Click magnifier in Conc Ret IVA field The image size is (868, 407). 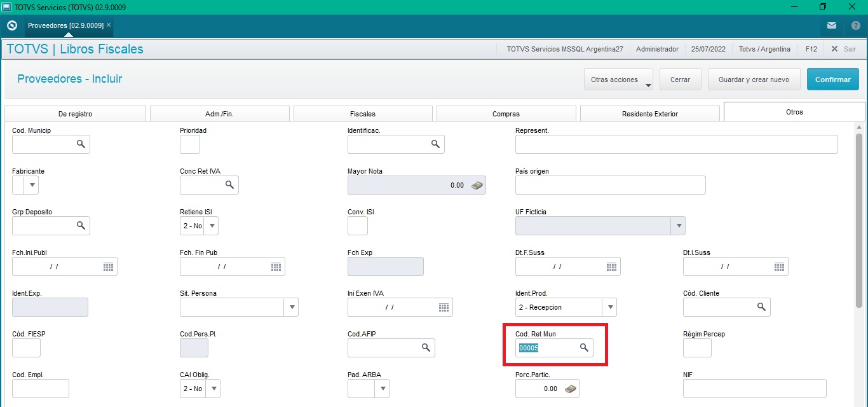[x=229, y=185]
